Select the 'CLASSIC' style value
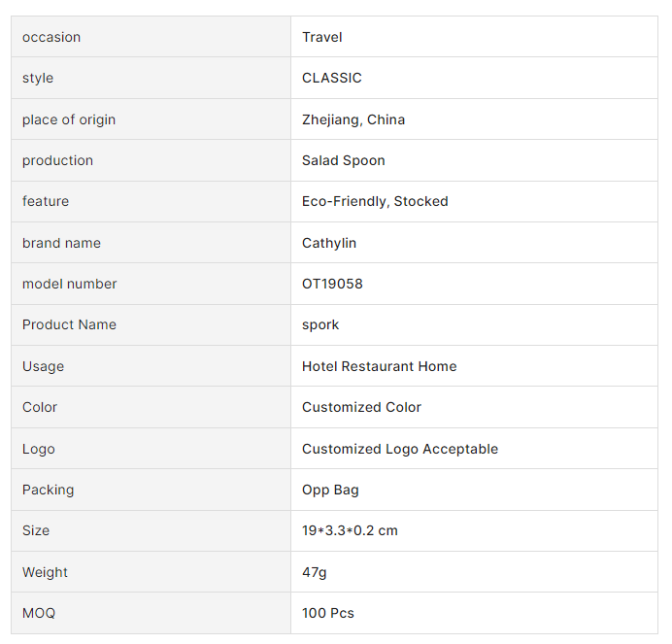672x644 pixels. [x=331, y=78]
